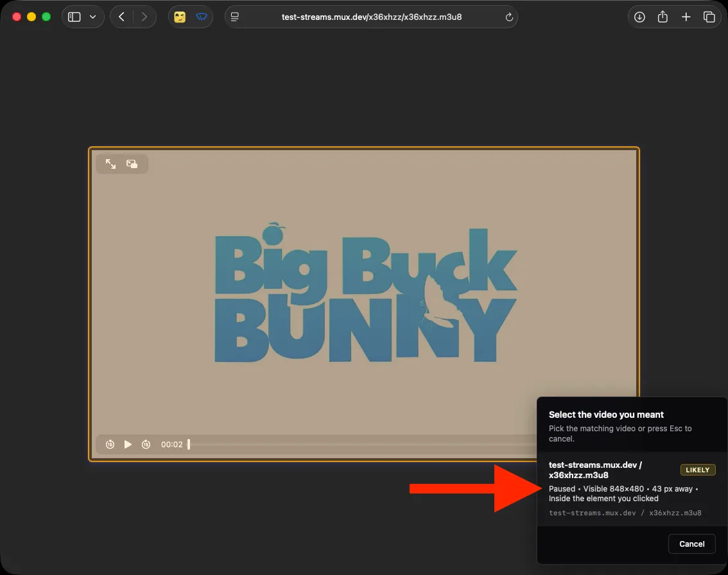This screenshot has width=728, height=575.
Task: Open the sidebar options chevron
Action: coord(92,17)
